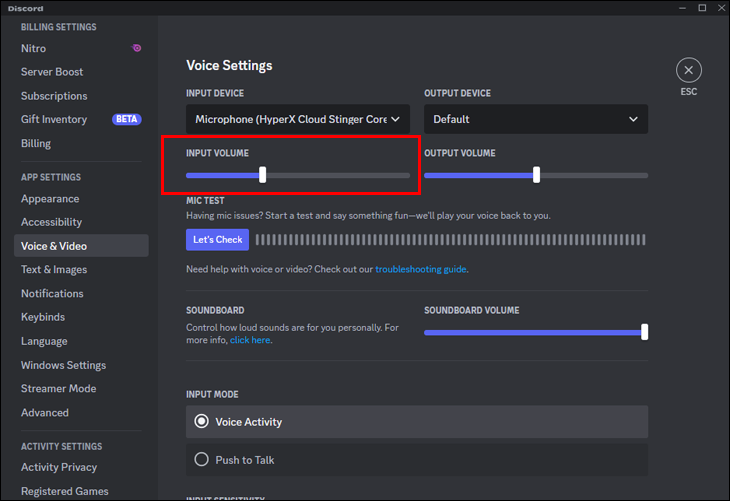The image size is (730, 501).
Task: Click the mic test level meter
Action: point(450,240)
